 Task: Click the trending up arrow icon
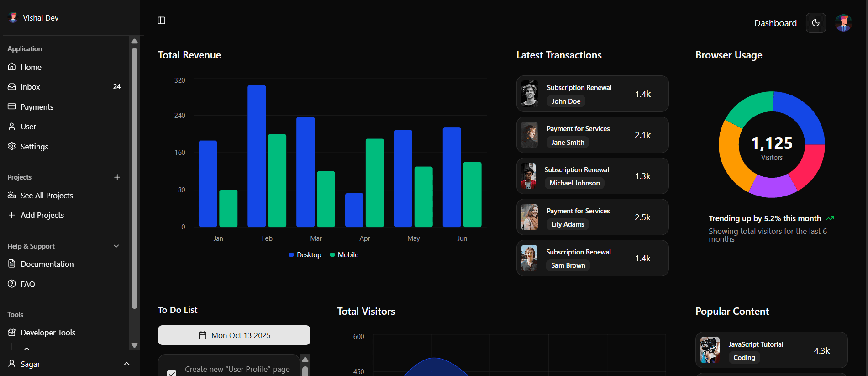(x=830, y=218)
